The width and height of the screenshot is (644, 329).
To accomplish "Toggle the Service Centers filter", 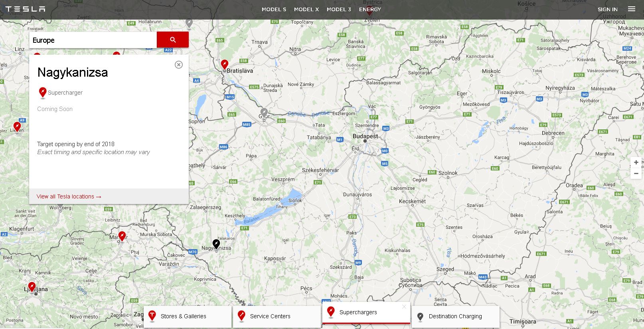I will (277, 316).
